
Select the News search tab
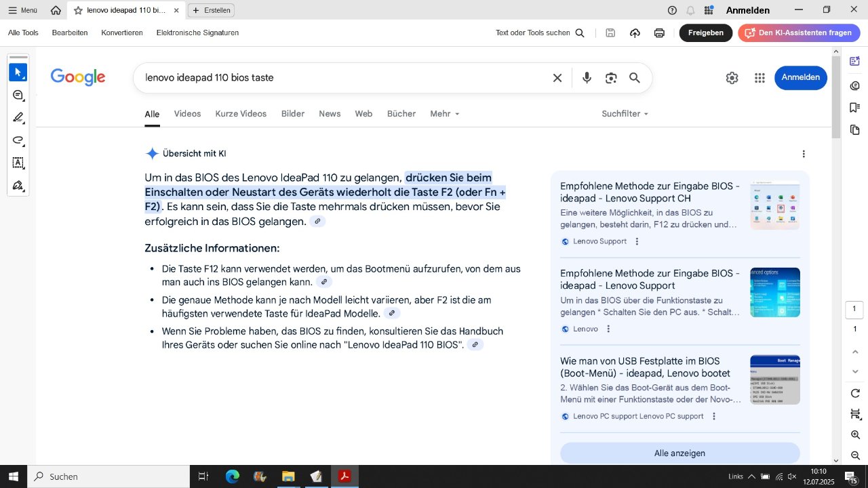point(330,114)
